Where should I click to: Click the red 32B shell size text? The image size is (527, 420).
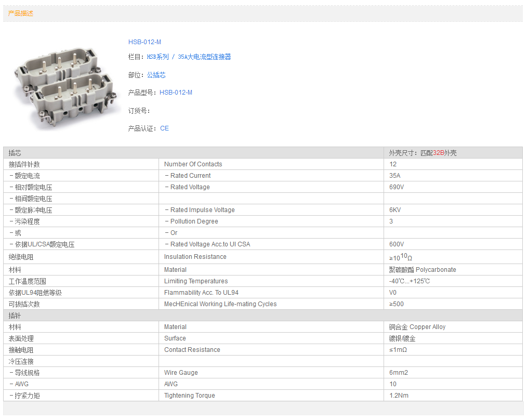coord(438,153)
